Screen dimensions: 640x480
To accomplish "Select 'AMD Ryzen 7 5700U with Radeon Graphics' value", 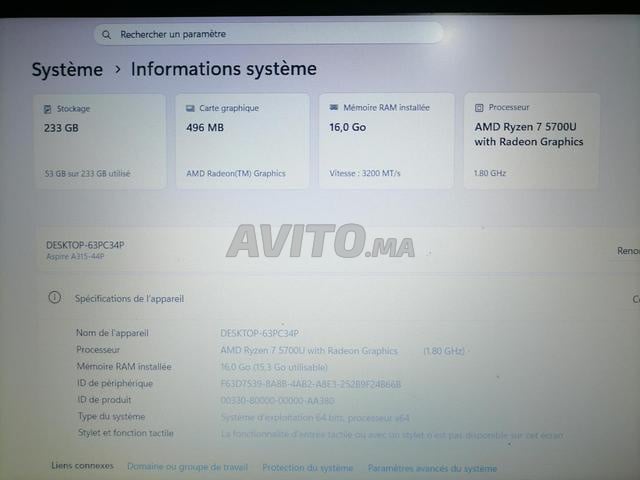I will pyautogui.click(x=309, y=351).
